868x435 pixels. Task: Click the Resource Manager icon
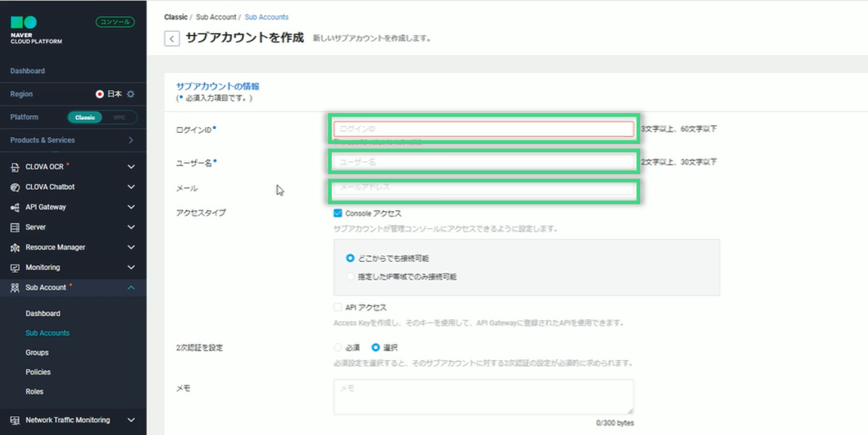pos(15,247)
